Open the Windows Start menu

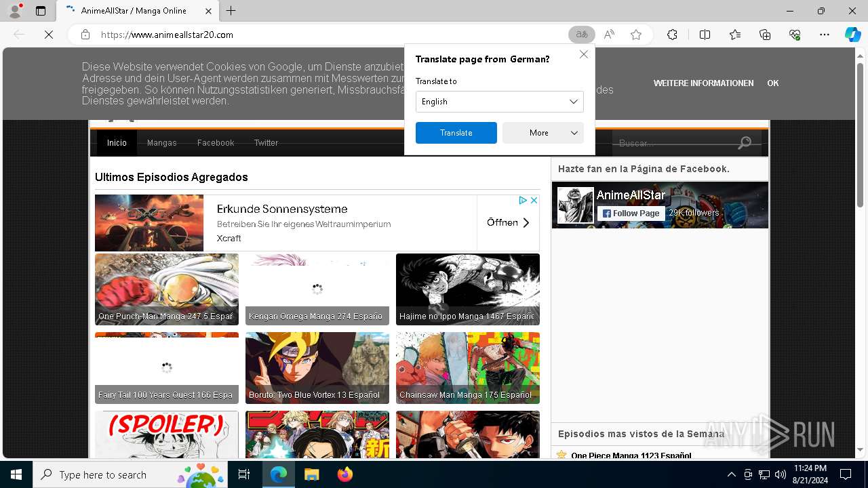tap(16, 474)
